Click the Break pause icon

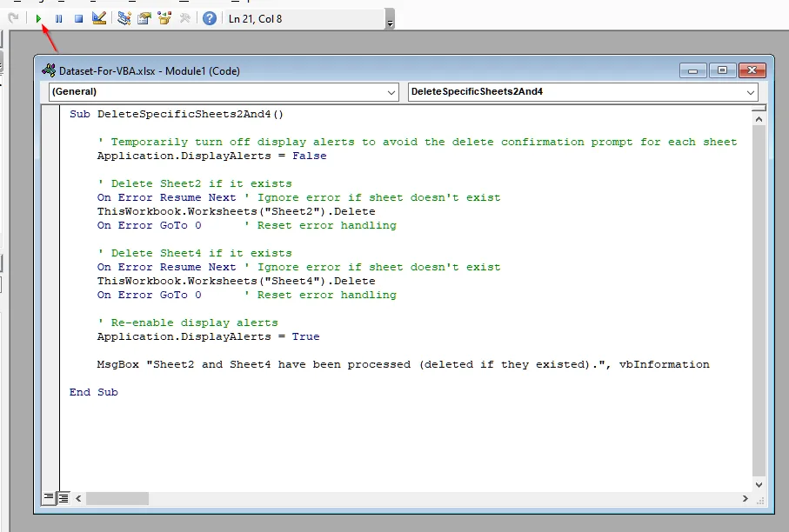click(59, 18)
